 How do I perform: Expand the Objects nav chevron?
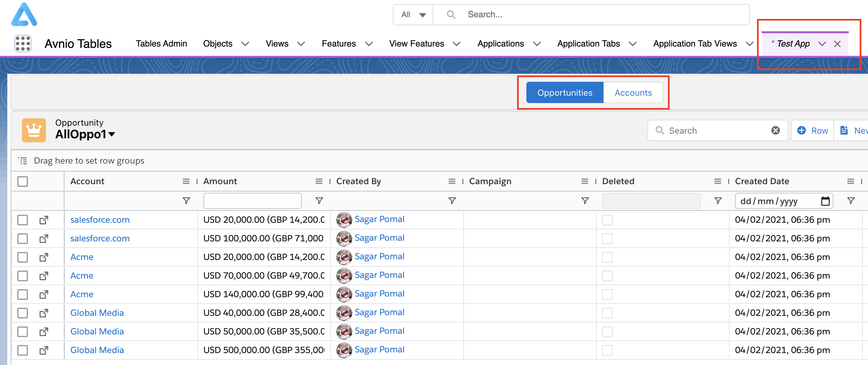[245, 44]
